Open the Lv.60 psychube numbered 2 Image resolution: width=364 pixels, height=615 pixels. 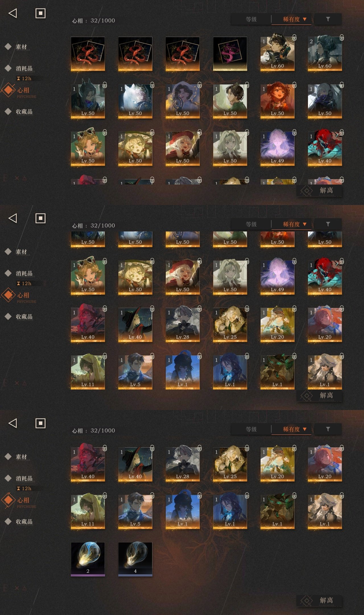click(x=325, y=54)
